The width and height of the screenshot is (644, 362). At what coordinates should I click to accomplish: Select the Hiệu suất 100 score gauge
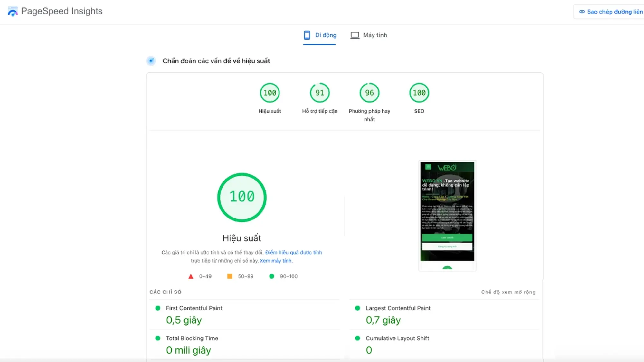(270, 93)
